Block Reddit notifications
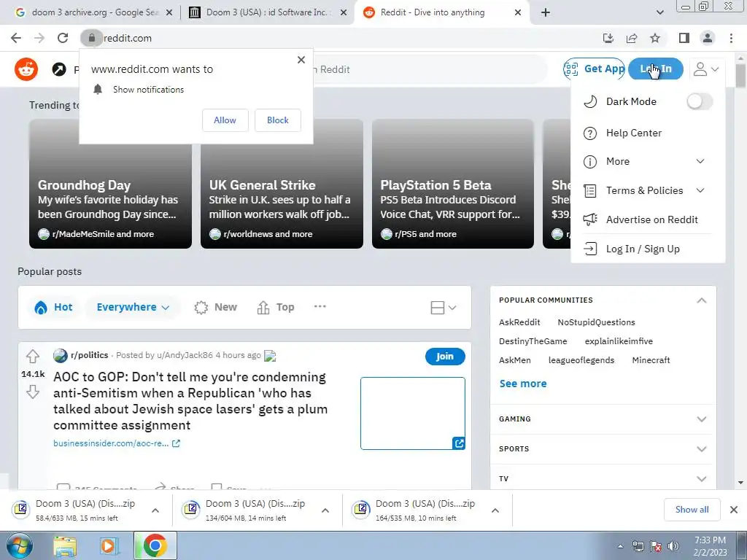747x560 pixels. tap(278, 120)
